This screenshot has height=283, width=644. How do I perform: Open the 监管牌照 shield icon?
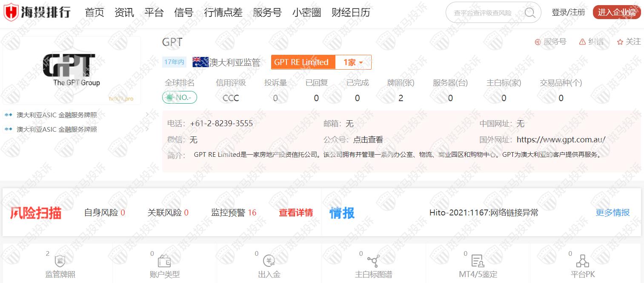[60, 260]
